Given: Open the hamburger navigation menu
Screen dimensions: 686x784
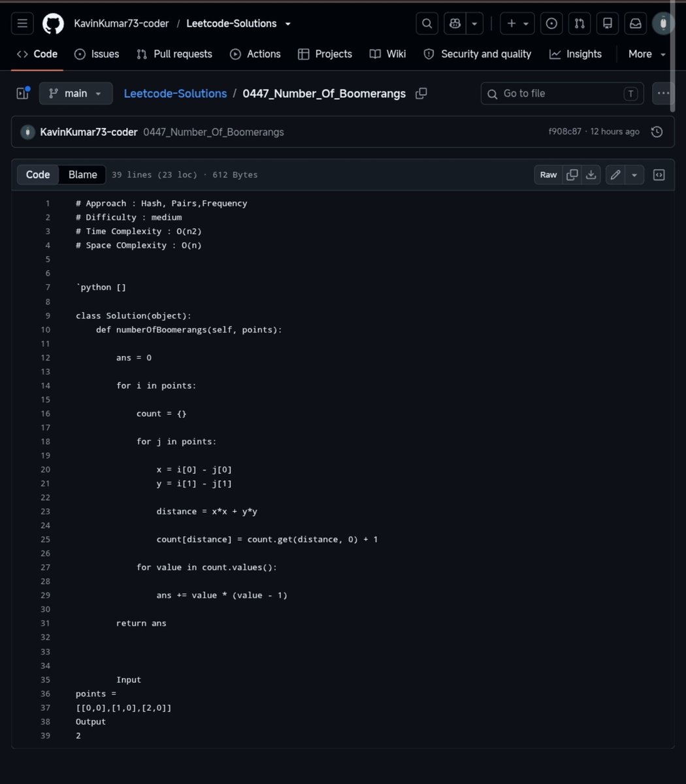Looking at the screenshot, I should pos(22,24).
